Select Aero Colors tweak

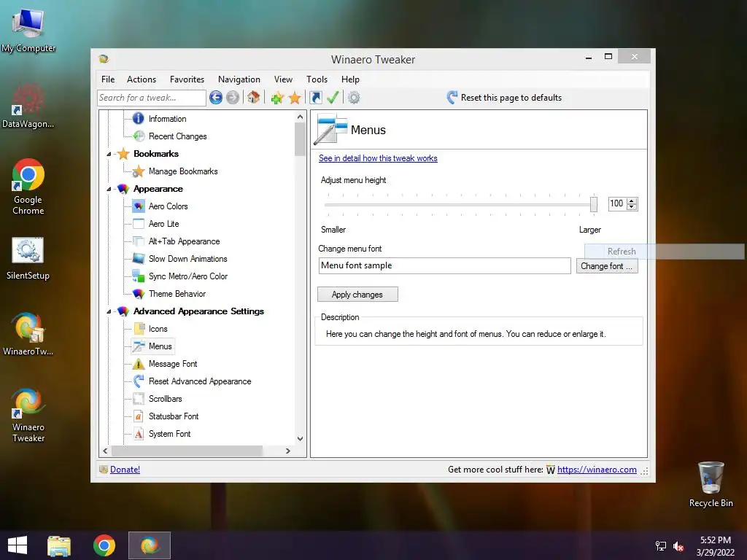click(x=169, y=206)
